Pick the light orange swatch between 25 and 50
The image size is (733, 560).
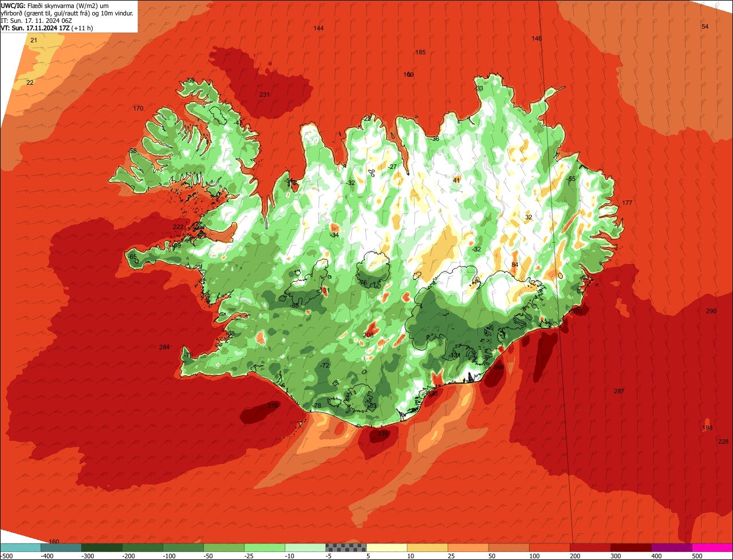[x=468, y=547]
